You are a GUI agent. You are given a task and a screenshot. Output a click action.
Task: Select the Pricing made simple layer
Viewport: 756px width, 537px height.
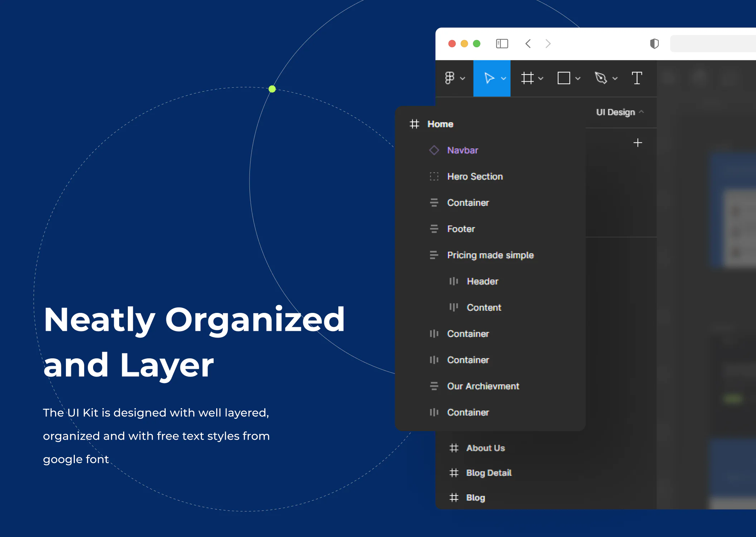tap(490, 255)
